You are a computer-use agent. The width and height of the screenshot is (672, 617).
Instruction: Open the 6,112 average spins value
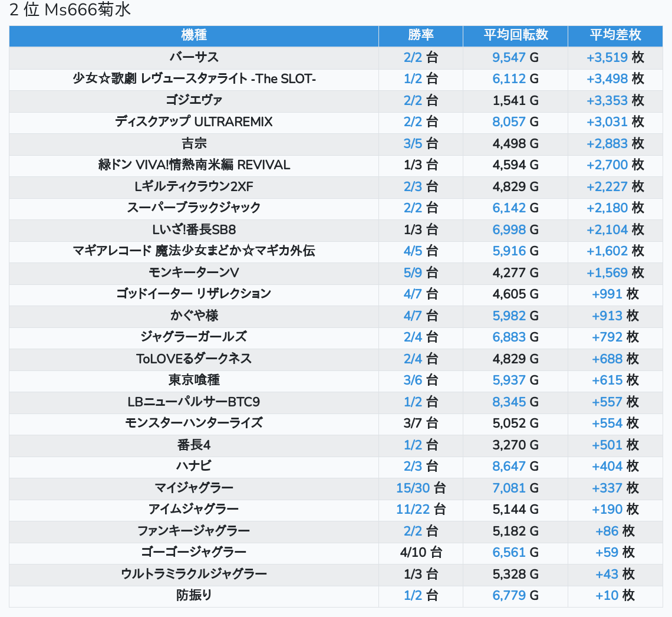509,79
